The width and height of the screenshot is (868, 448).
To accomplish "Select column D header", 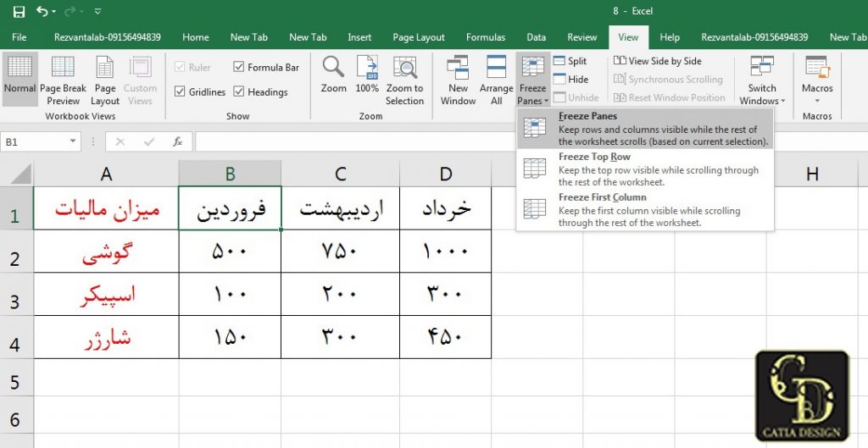I will click(x=445, y=174).
